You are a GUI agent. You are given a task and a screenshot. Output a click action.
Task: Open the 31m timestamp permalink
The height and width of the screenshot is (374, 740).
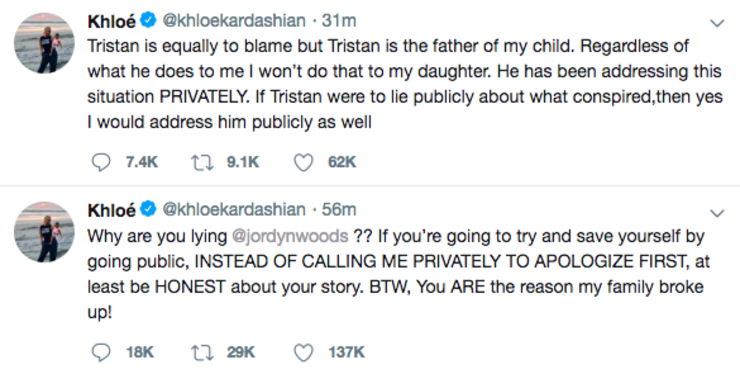339,20
